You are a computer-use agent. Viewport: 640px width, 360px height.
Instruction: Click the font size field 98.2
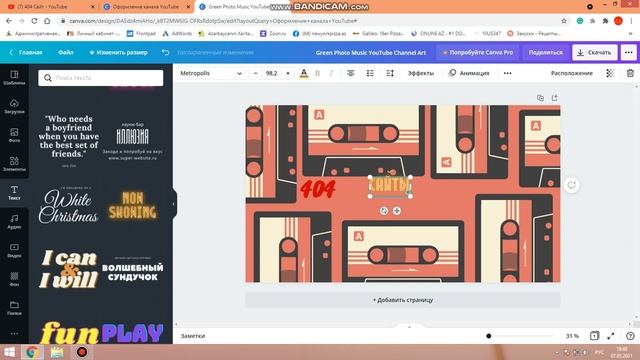271,73
